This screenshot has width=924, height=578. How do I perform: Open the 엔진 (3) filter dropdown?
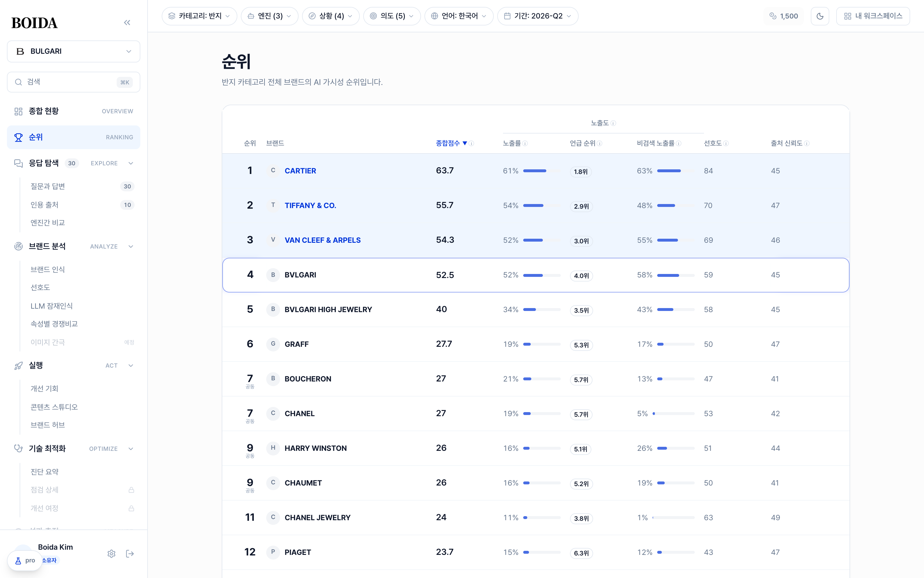(270, 16)
